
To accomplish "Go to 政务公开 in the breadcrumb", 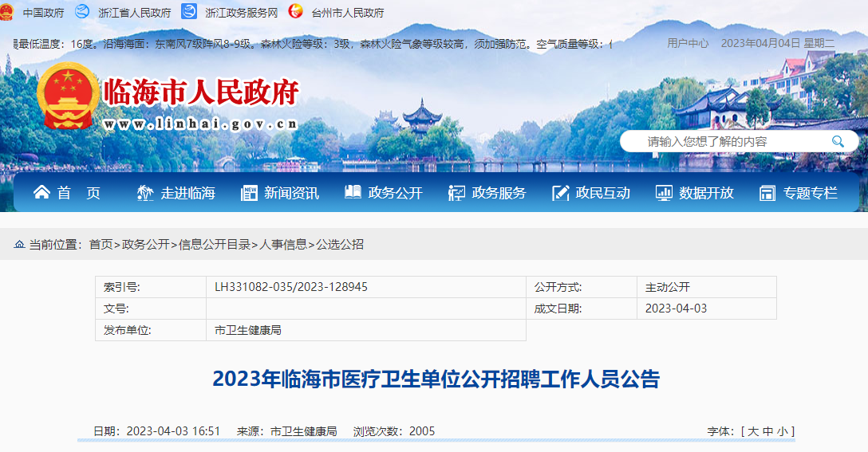I will click(145, 245).
